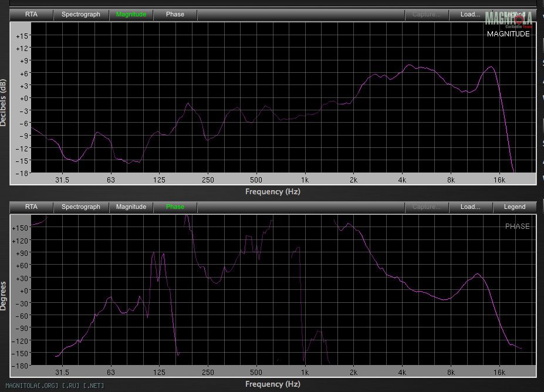
Task: Click Capture... button in the lower panel
Action: pyautogui.click(x=427, y=207)
